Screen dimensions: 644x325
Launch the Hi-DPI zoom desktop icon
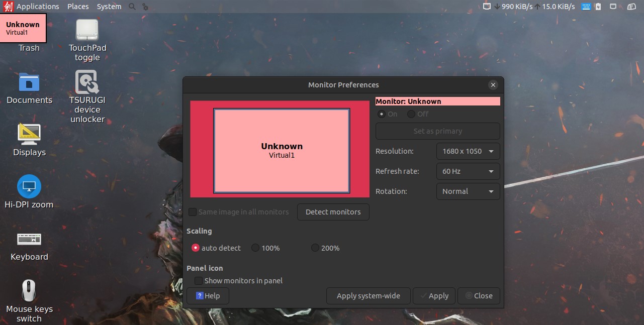(29, 187)
